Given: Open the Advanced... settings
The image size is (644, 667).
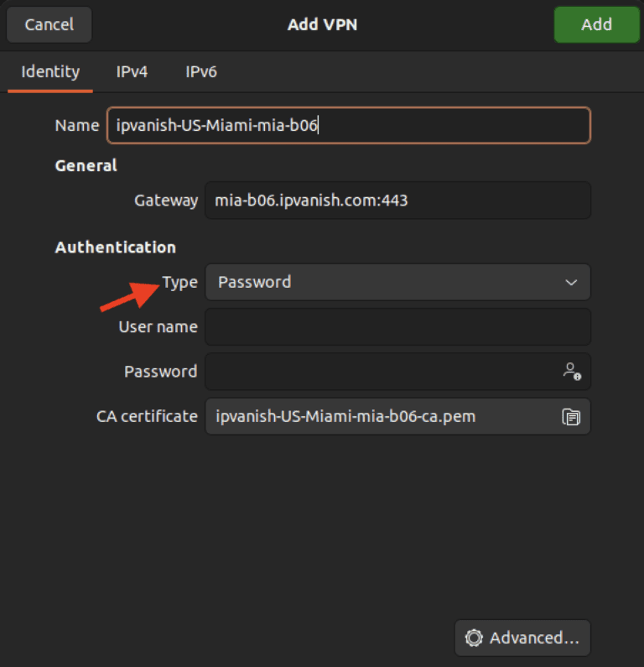Looking at the screenshot, I should 522,638.
